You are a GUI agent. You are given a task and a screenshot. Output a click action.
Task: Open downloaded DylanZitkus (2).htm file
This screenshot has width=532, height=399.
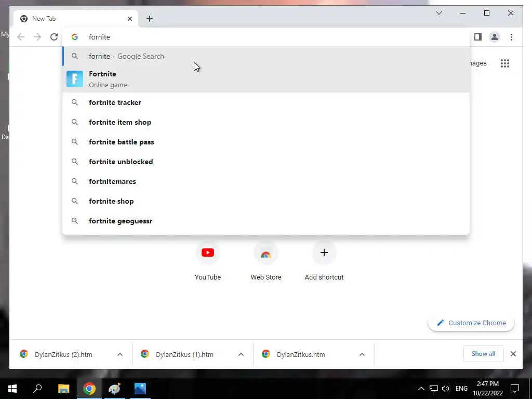63,354
